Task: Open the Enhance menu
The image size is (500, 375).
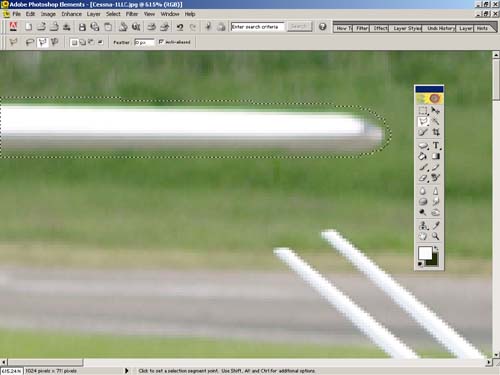Action: point(71,14)
